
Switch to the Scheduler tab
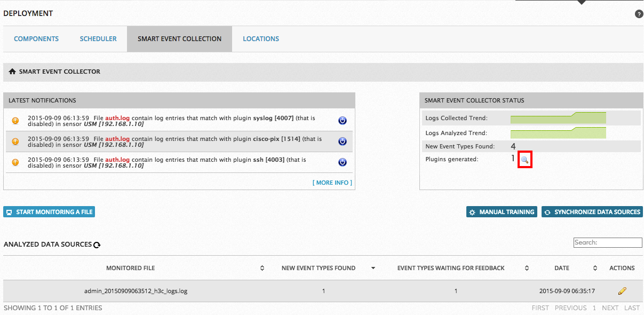pos(98,39)
